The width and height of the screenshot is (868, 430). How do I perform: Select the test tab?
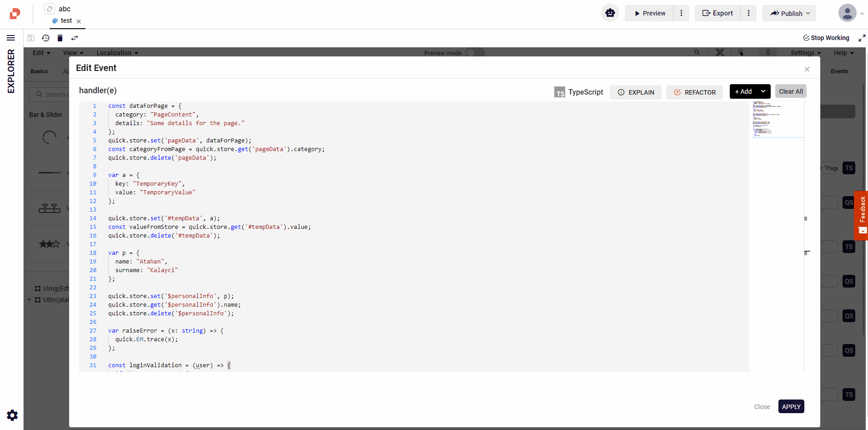tap(66, 21)
